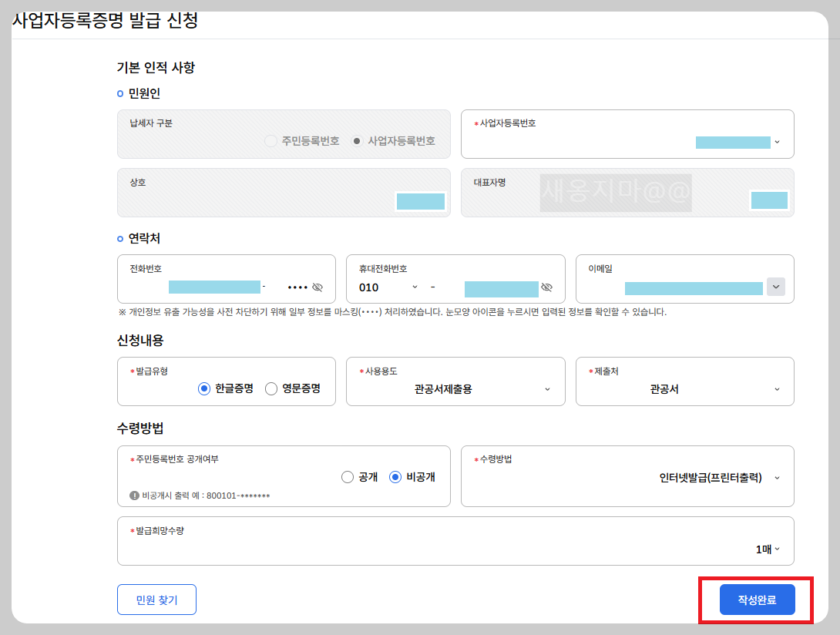Image resolution: width=840 pixels, height=635 pixels.
Task: Choose 영문증명 as 발급유형
Action: click(271, 388)
